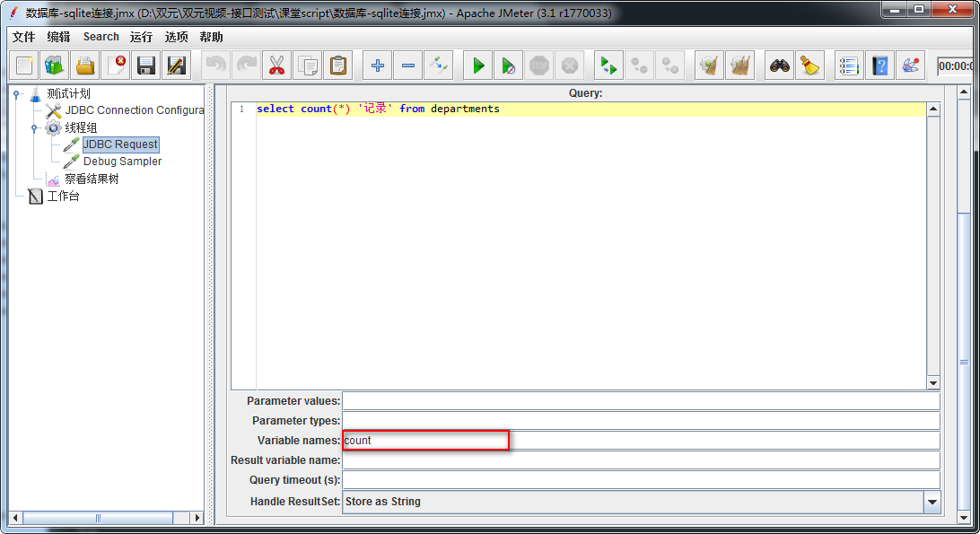Image resolution: width=980 pixels, height=534 pixels.
Task: Click the Redo arrow icon
Action: [x=246, y=66]
